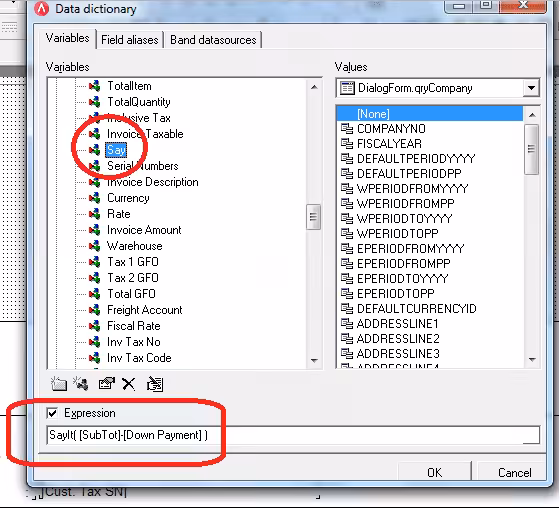Click the New Category folder icon
The image size is (560, 508).
59,384
